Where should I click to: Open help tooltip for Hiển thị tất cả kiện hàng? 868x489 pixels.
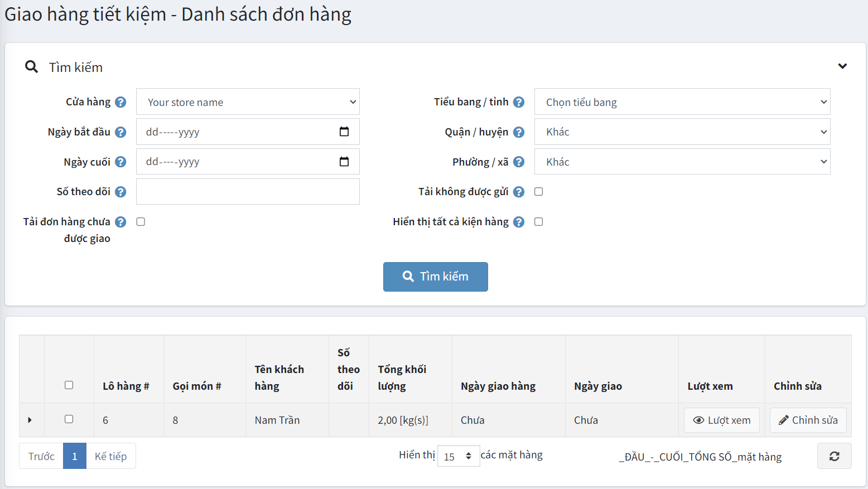click(x=519, y=222)
